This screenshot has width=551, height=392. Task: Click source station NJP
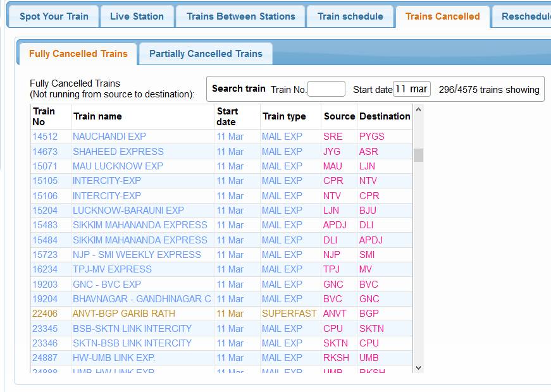click(331, 255)
